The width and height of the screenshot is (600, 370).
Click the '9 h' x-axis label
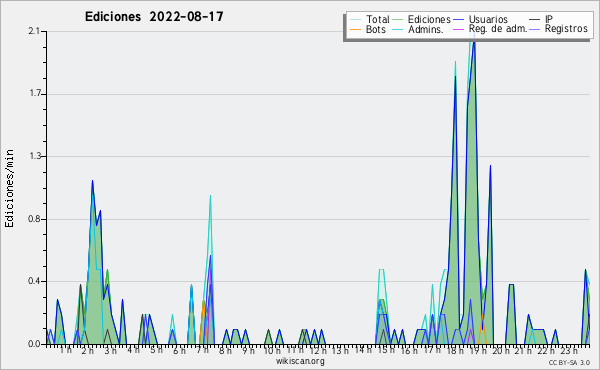[248, 350]
